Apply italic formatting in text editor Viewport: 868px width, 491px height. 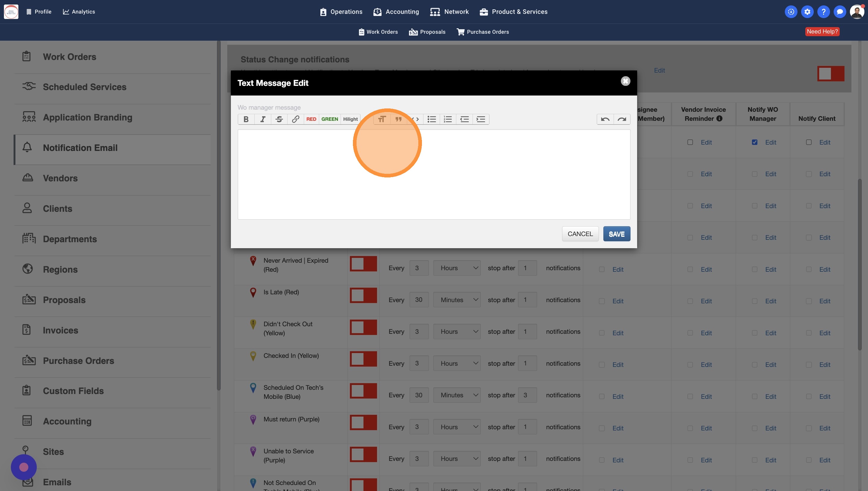263,119
